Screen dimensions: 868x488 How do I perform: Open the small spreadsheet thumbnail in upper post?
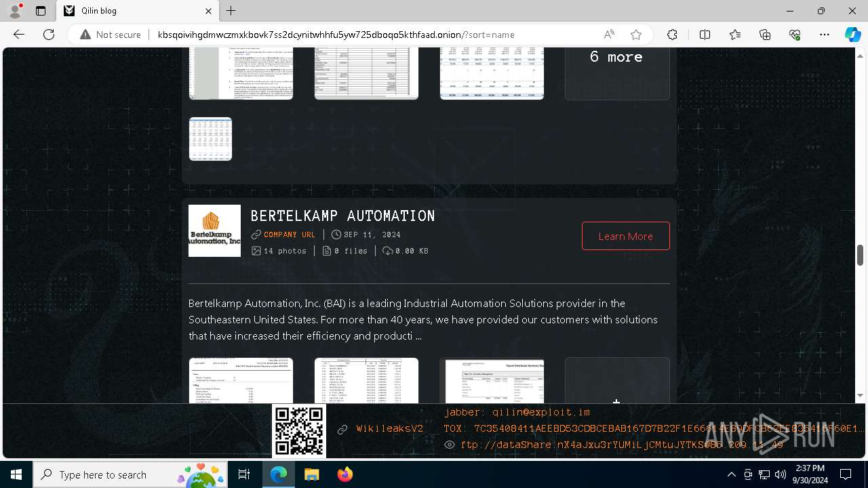click(210, 139)
